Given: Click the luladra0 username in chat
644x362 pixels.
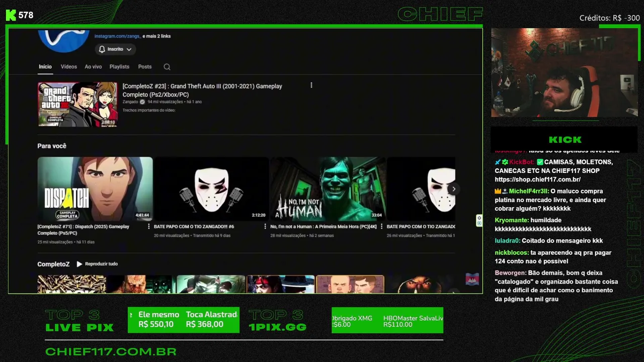Looking at the screenshot, I should (x=507, y=241).
